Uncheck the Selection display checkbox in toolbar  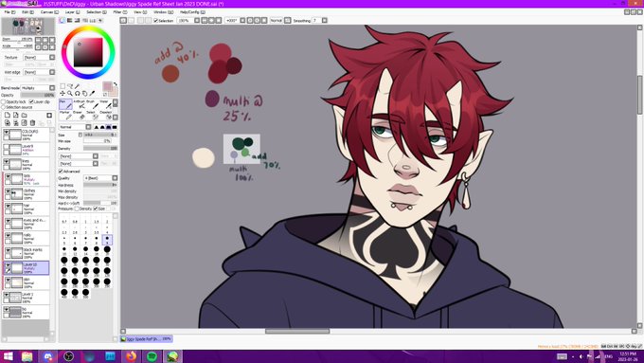coord(156,20)
